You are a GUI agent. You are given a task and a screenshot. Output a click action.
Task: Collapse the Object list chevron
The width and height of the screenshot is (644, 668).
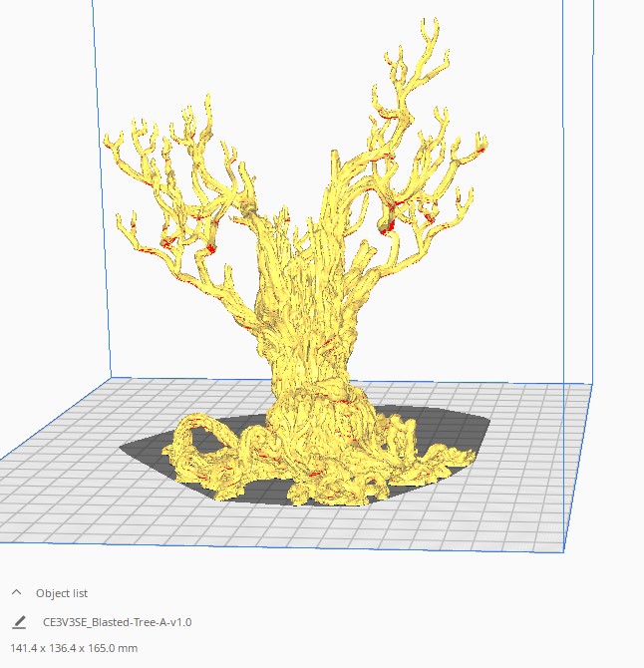click(17, 592)
